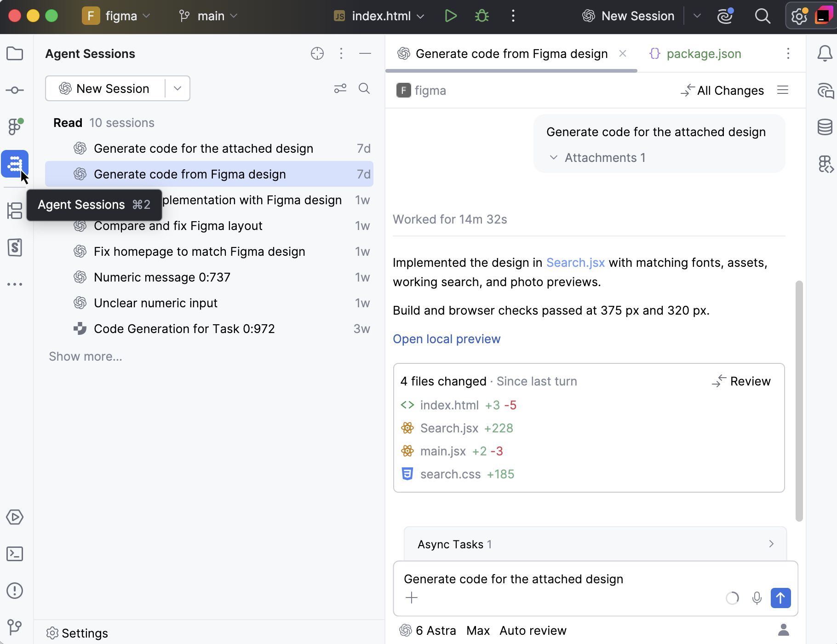Send the prompt with the blue arrow

(x=781, y=598)
